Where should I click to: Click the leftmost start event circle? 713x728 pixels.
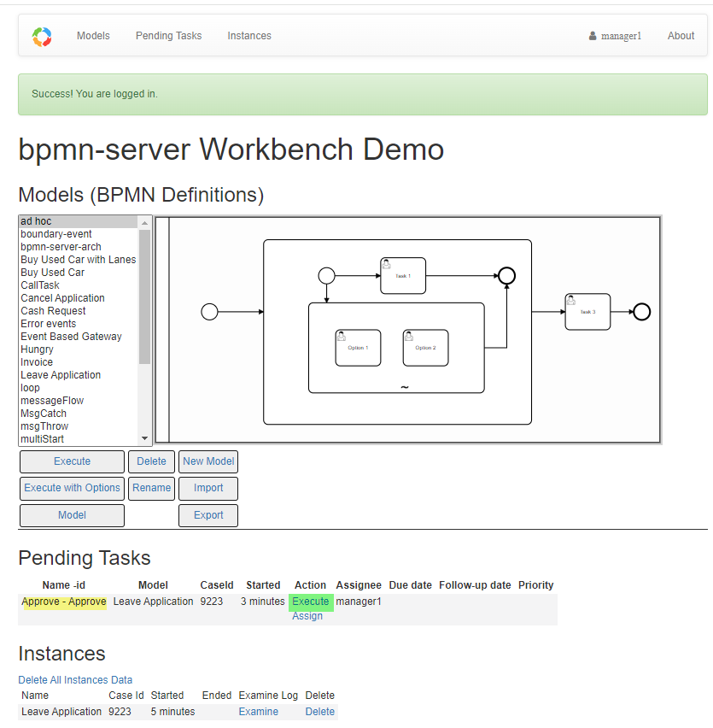pyautogui.click(x=209, y=311)
